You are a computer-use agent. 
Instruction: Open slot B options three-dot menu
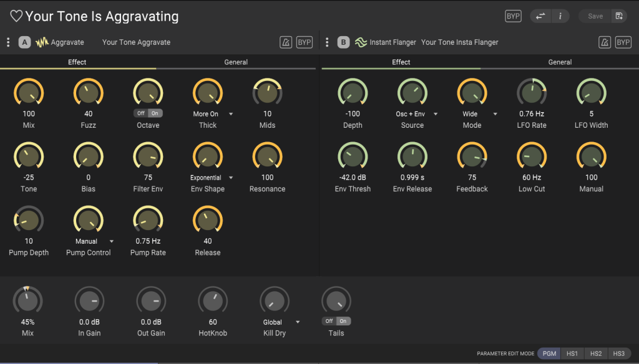327,42
